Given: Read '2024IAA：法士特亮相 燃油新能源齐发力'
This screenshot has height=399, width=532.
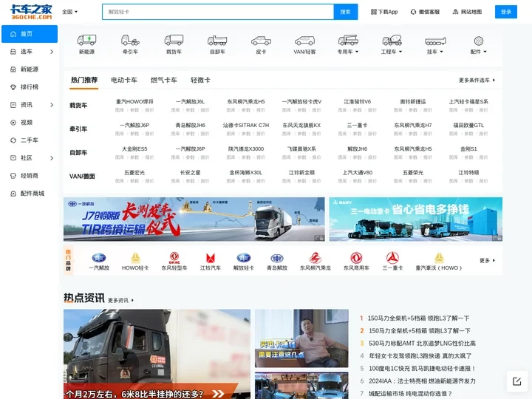Looking at the screenshot, I should point(422,381).
